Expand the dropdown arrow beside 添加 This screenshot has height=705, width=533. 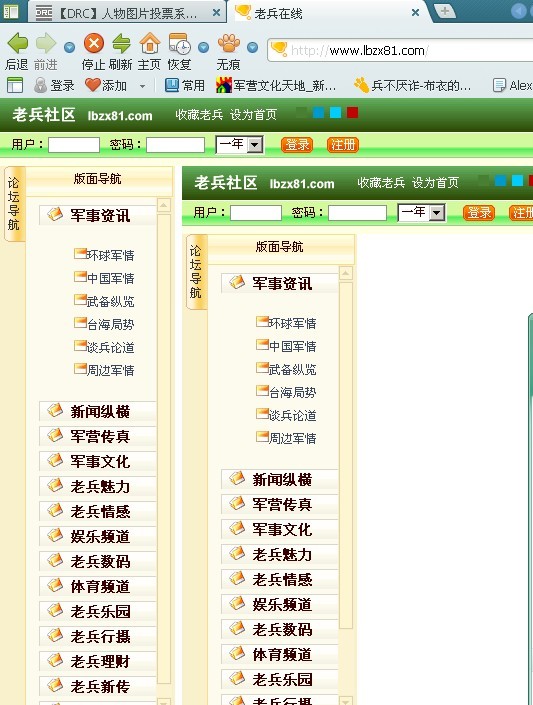pos(143,85)
